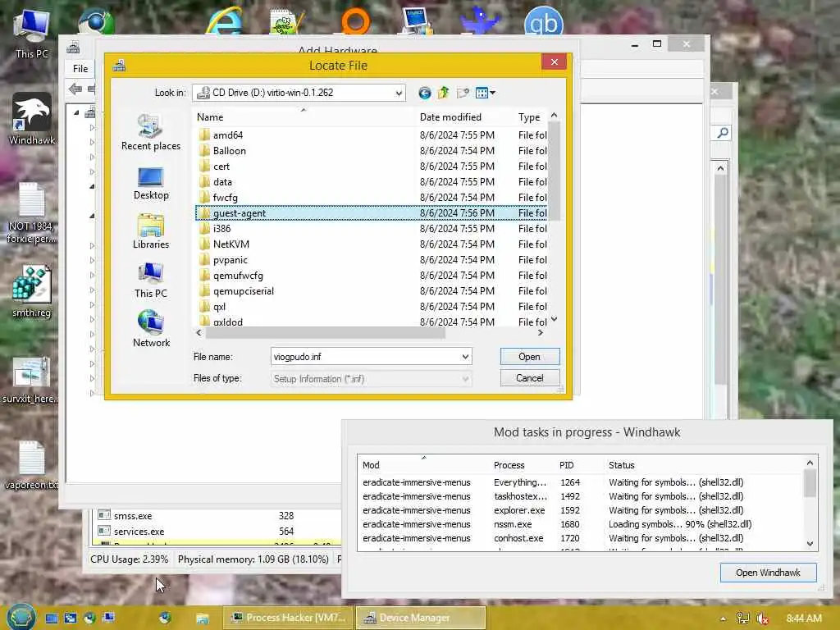The width and height of the screenshot is (840, 630).
Task: Sort files by Date modified column
Action: (465, 116)
